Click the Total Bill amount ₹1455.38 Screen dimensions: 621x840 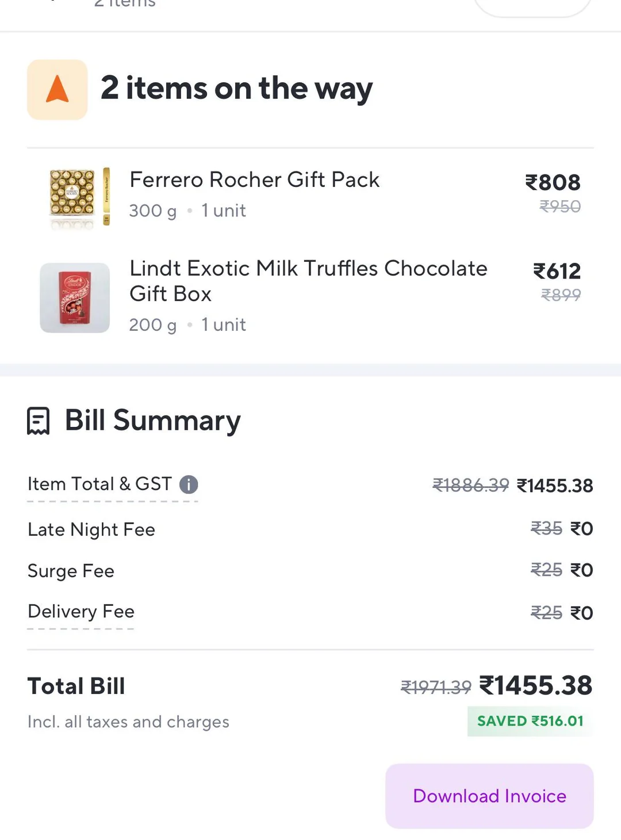535,685
